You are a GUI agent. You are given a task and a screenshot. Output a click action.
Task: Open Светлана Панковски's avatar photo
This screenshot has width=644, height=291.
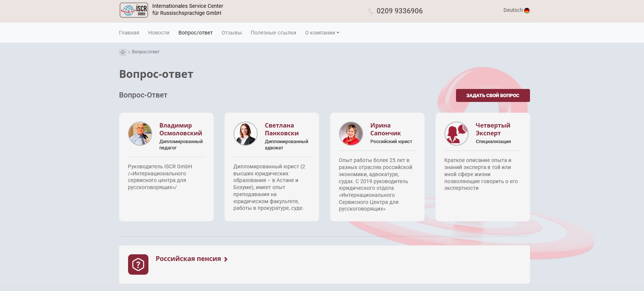(245, 133)
